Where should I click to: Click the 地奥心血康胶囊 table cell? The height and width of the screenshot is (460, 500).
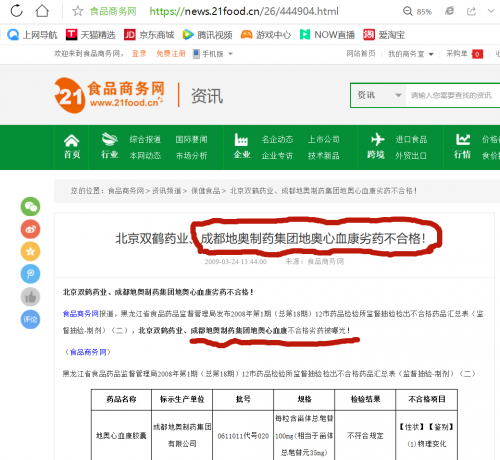pyautogui.click(x=121, y=436)
